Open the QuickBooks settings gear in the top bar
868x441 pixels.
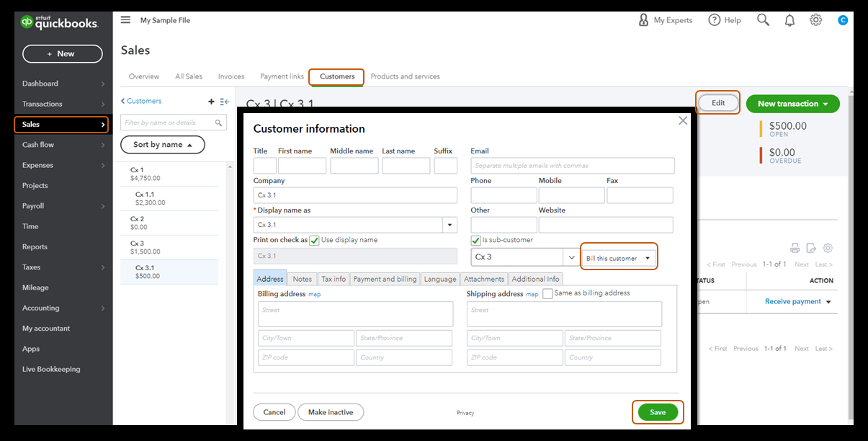click(815, 19)
